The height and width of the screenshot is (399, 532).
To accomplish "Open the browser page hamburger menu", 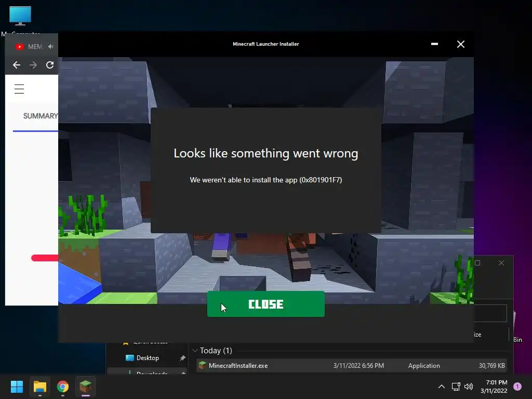I will [x=19, y=89].
